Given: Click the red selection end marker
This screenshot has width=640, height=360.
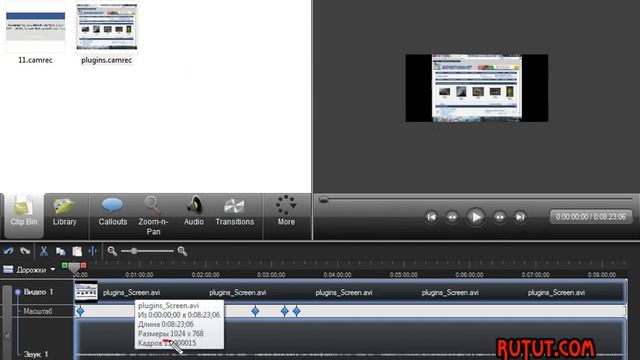Looking at the screenshot, I should coord(83,266).
